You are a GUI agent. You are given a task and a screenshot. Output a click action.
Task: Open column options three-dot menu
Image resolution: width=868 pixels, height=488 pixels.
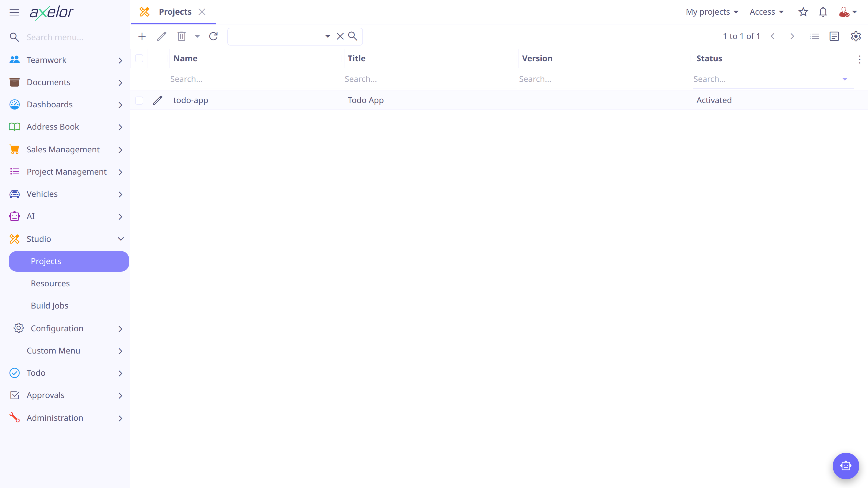(x=860, y=59)
